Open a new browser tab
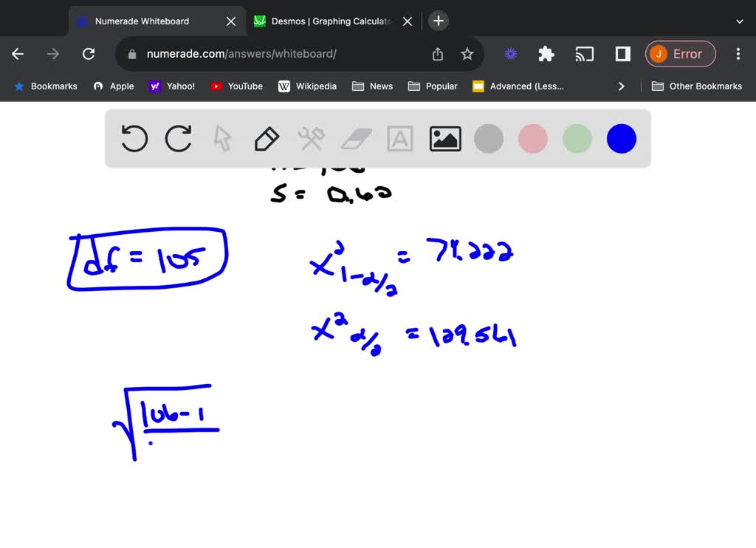The image size is (756, 548). tap(439, 21)
